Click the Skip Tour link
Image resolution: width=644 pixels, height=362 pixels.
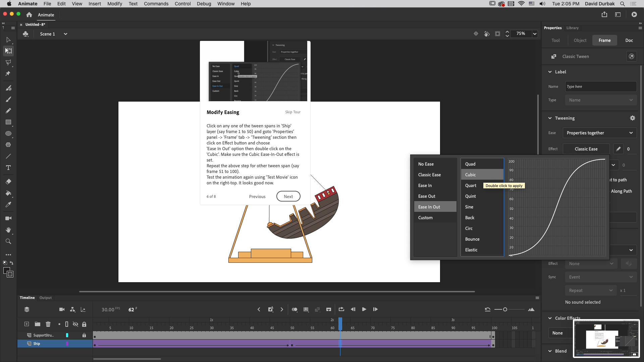coord(293,112)
